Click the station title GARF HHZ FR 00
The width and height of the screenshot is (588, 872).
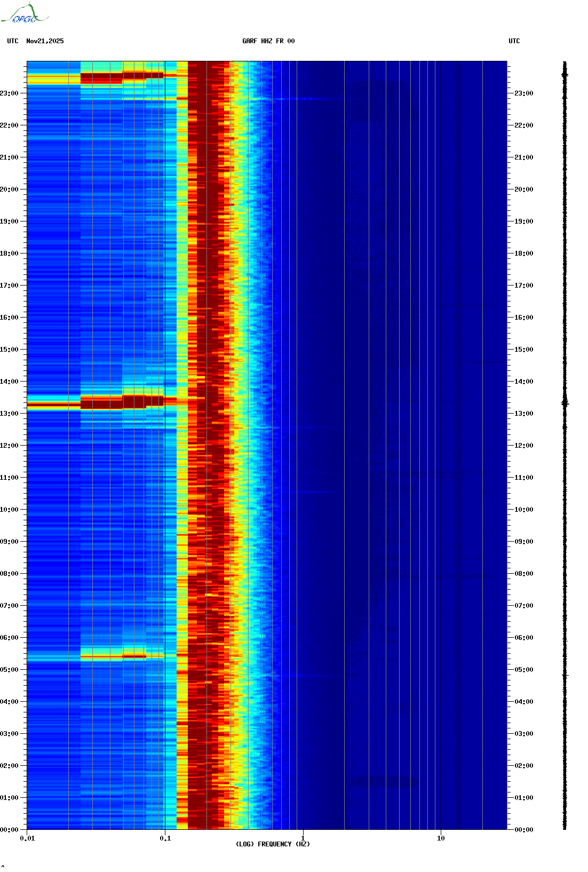coord(268,41)
